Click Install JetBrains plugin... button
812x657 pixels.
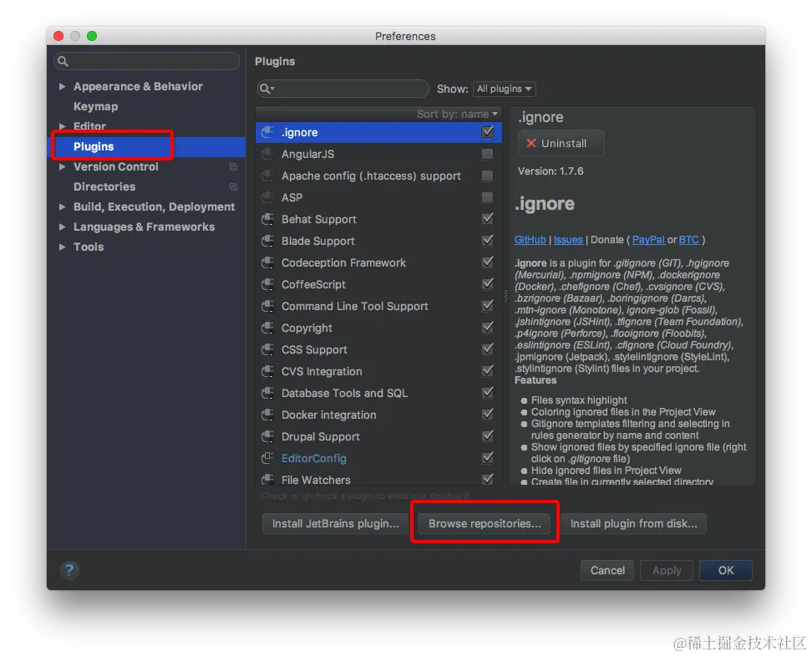point(336,524)
